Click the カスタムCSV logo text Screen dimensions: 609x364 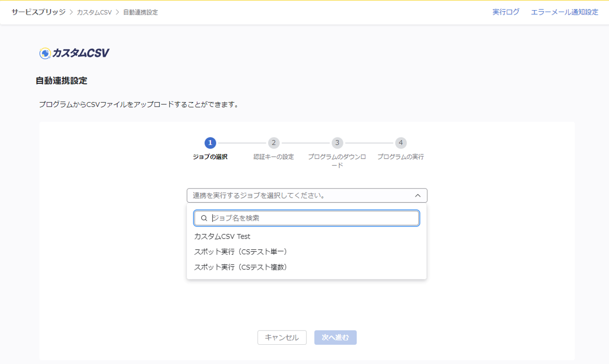coord(81,53)
